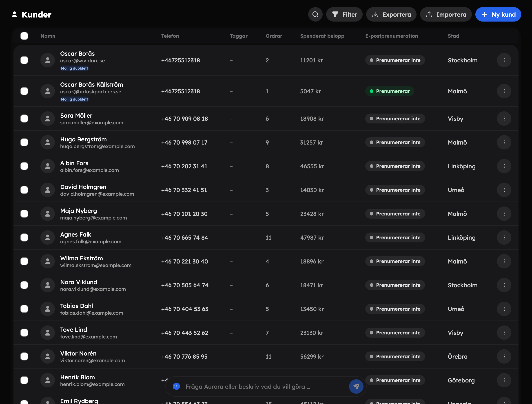Image resolution: width=532 pixels, height=404 pixels.
Task: Click the avatar icon of Maja Nyberg
Action: (48, 214)
